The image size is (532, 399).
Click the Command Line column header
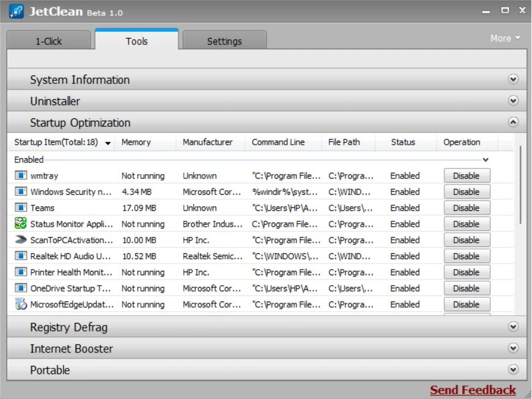coord(283,142)
